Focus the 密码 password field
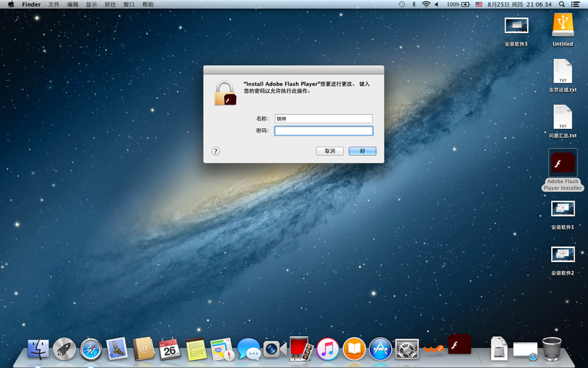This screenshot has height=368, width=588. (323, 131)
